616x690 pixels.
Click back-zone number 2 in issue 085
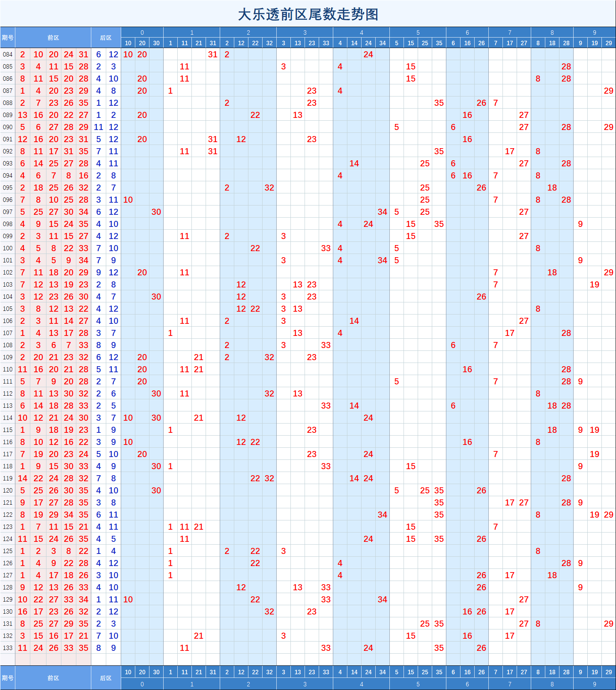pyautogui.click(x=99, y=67)
